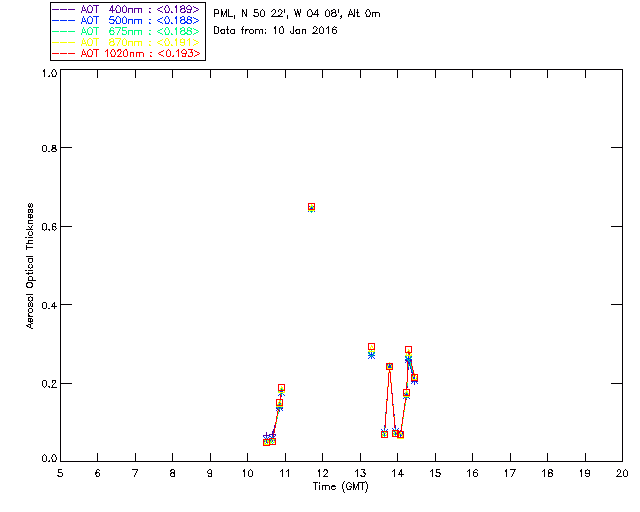Click the x-axis tick label 5
Image resolution: width=640 pixels, height=512 pixels.
pos(60,473)
